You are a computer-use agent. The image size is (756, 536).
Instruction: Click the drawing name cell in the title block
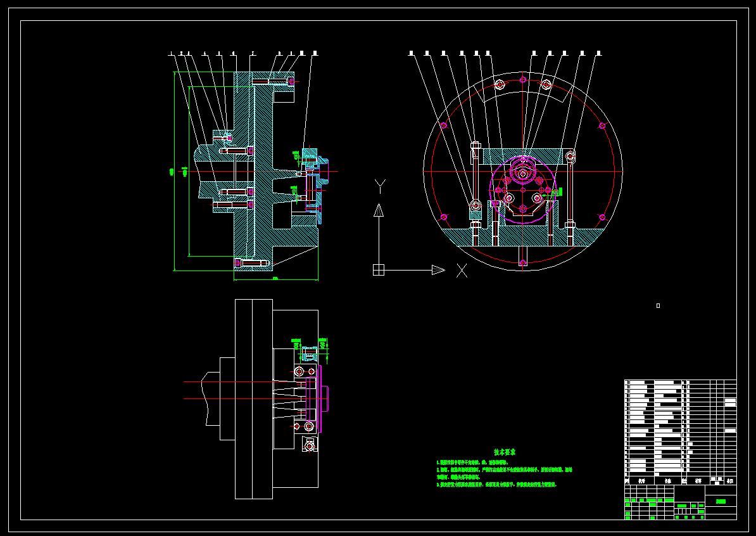[721, 502]
